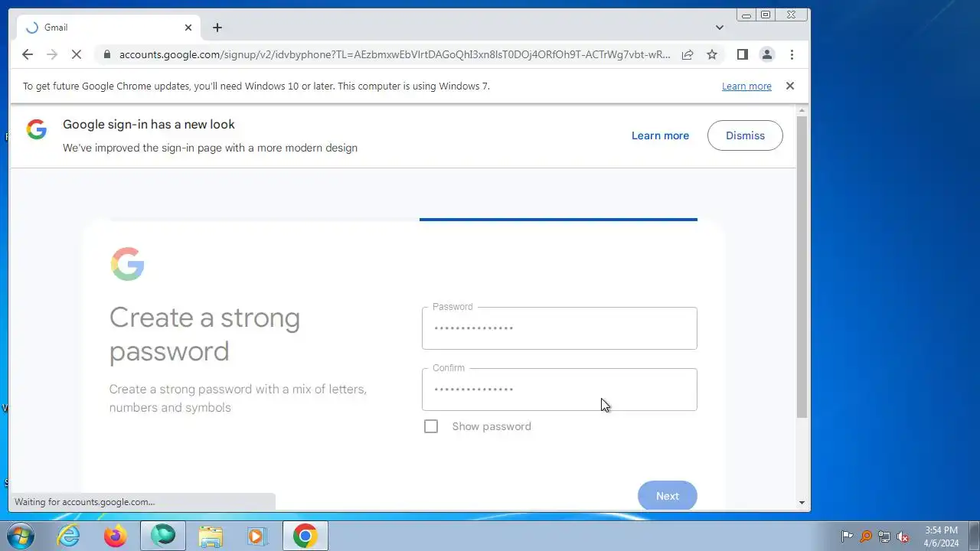Open the Windows Start menu
The height and width of the screenshot is (551, 980).
(21, 536)
